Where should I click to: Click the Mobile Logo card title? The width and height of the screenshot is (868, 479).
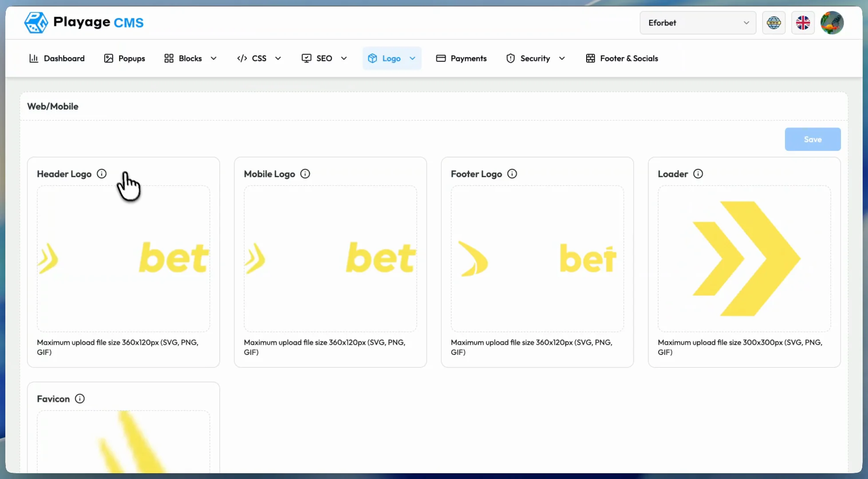tap(269, 174)
